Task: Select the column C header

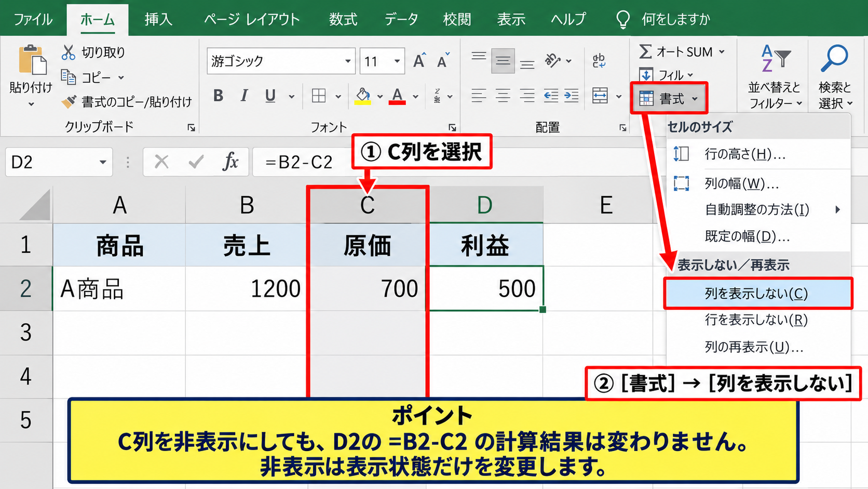Action: (368, 205)
